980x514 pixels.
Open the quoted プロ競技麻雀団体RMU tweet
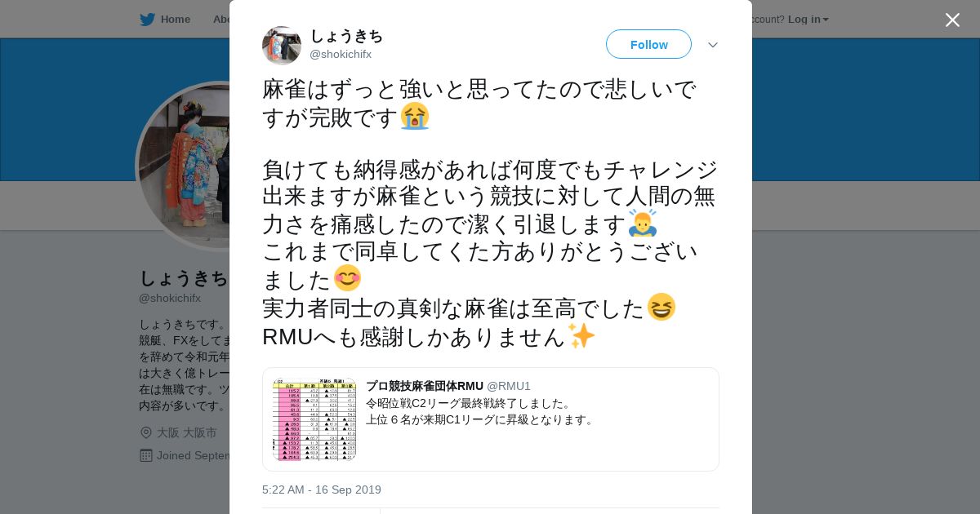click(x=491, y=419)
